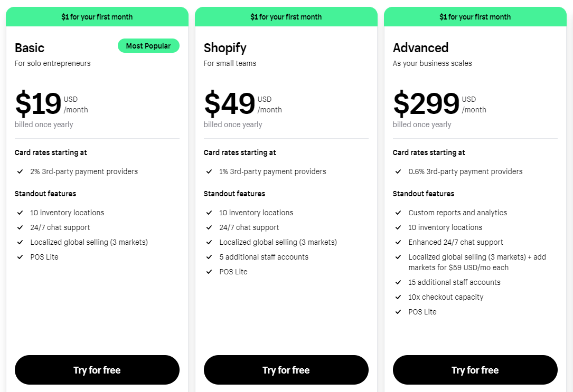Click checkmark beside 1% 3rd-party payment providers

pos(209,171)
